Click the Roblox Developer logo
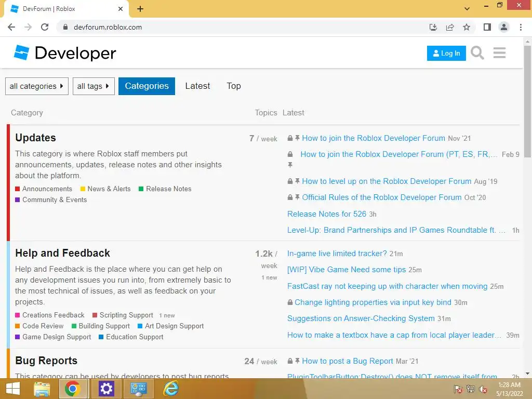 click(65, 53)
